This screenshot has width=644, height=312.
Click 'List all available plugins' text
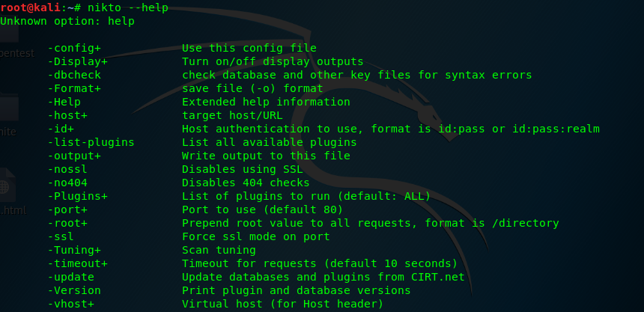[x=269, y=142]
